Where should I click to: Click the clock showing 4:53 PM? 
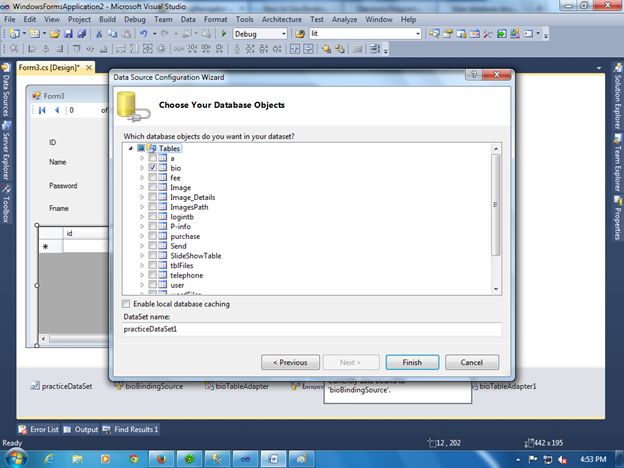tap(593, 459)
